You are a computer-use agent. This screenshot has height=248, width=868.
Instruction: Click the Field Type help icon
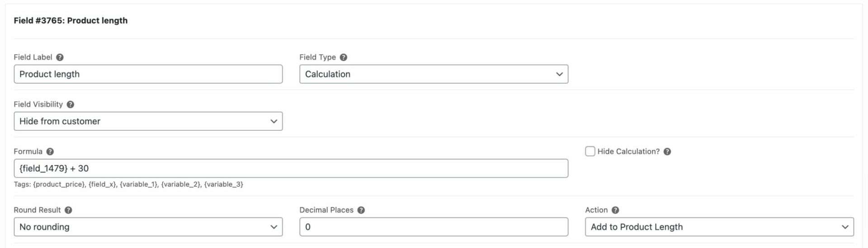coord(344,57)
